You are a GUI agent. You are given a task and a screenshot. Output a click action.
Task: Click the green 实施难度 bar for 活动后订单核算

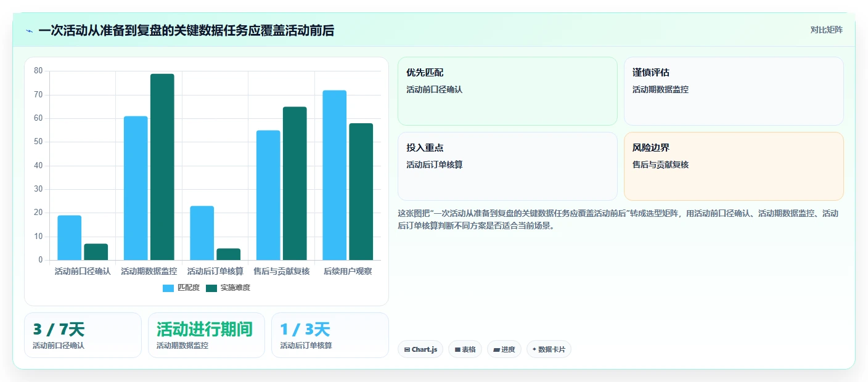click(x=229, y=254)
